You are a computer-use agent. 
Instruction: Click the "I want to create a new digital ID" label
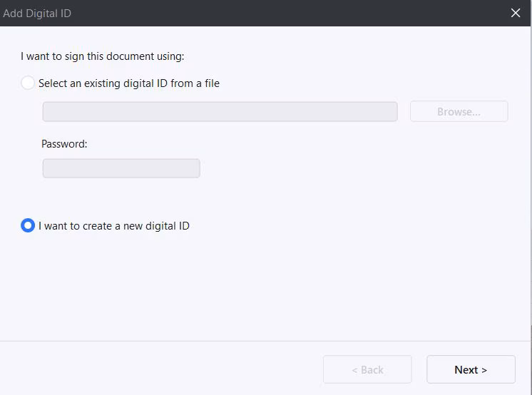114,226
